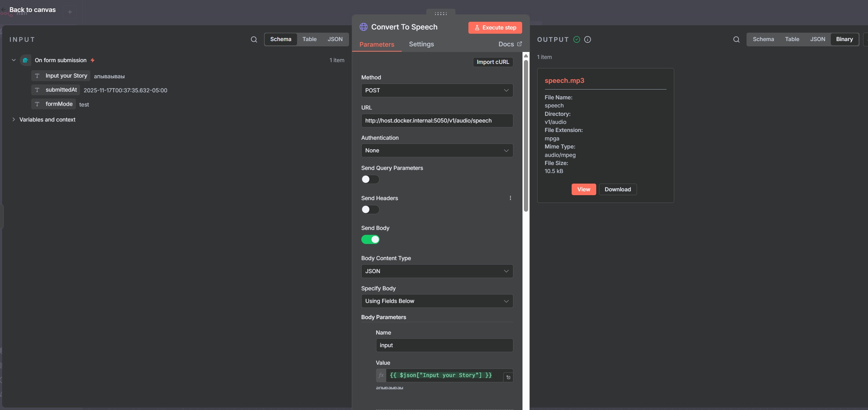Click the expression editor icon beside Value field
This screenshot has height=410, width=868.
(x=508, y=377)
